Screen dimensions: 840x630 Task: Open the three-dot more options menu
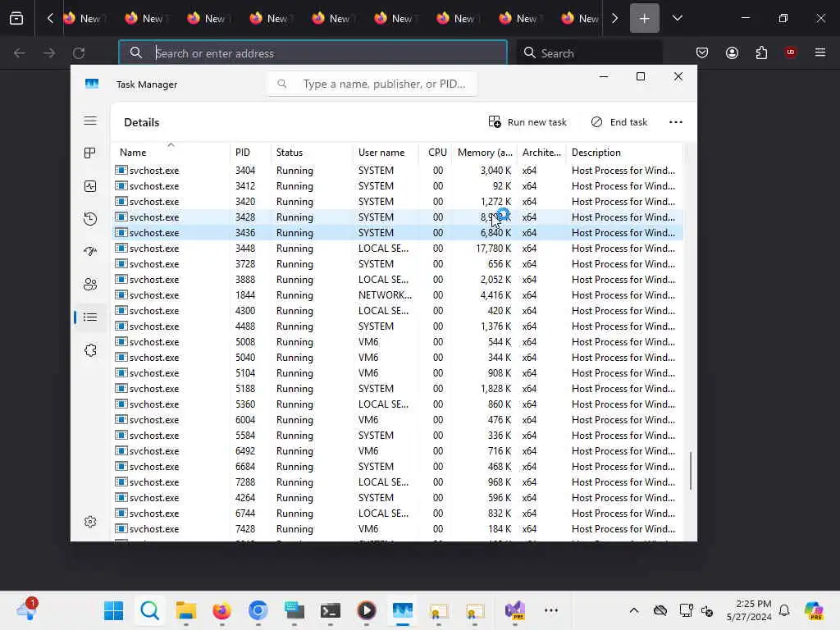676,122
